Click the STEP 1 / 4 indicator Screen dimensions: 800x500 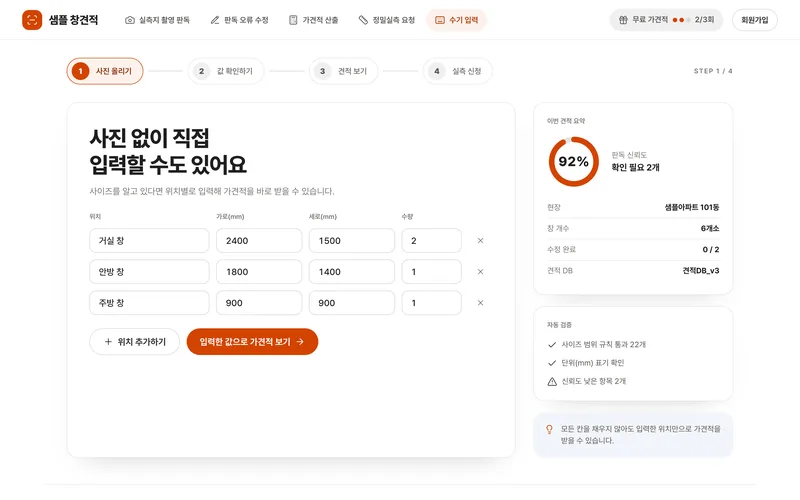click(x=713, y=71)
